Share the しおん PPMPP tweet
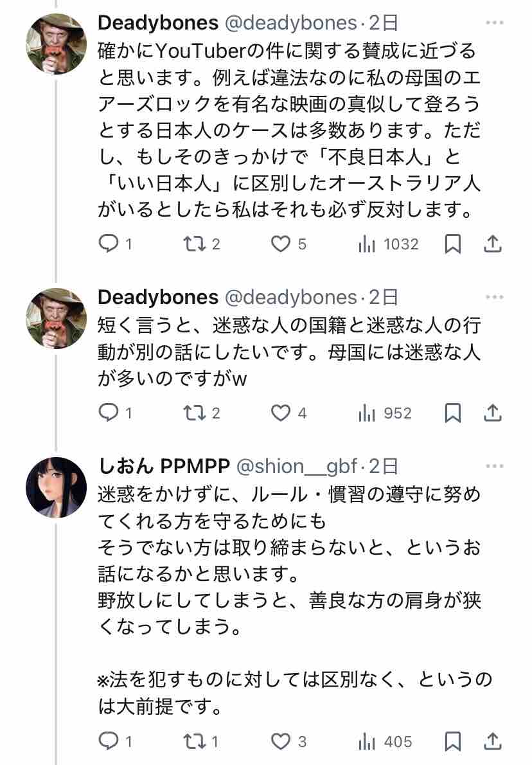The height and width of the screenshot is (765, 532). click(x=492, y=742)
